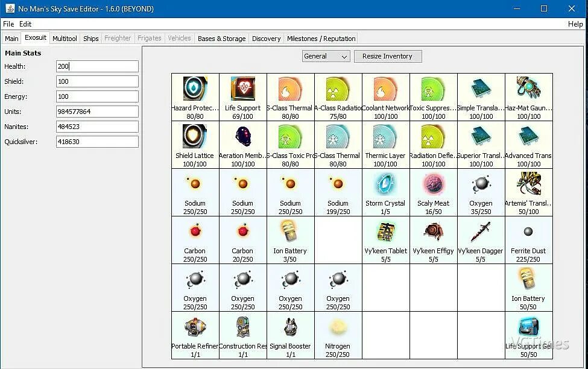Switch to the Main tab
Image resolution: width=588 pixels, height=369 pixels.
point(11,39)
